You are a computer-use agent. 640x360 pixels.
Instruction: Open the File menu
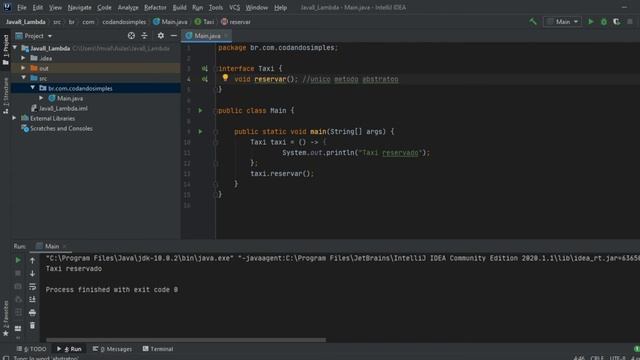(x=21, y=7)
